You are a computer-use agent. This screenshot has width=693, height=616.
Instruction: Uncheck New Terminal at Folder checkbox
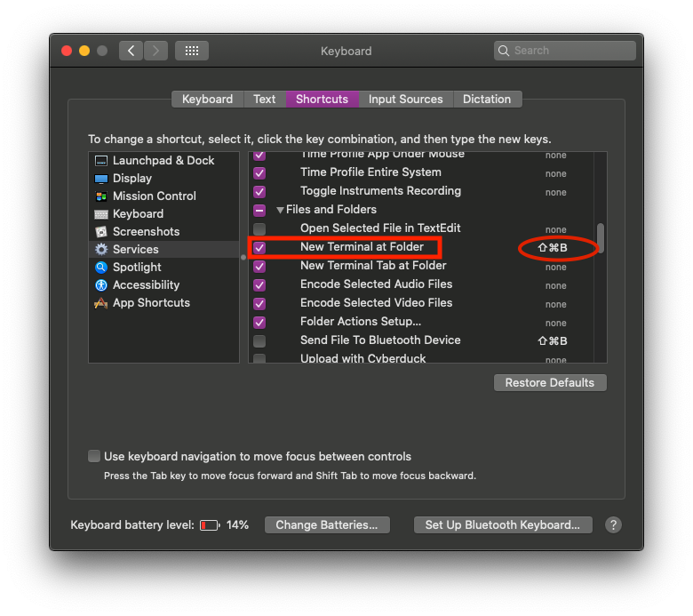259,247
